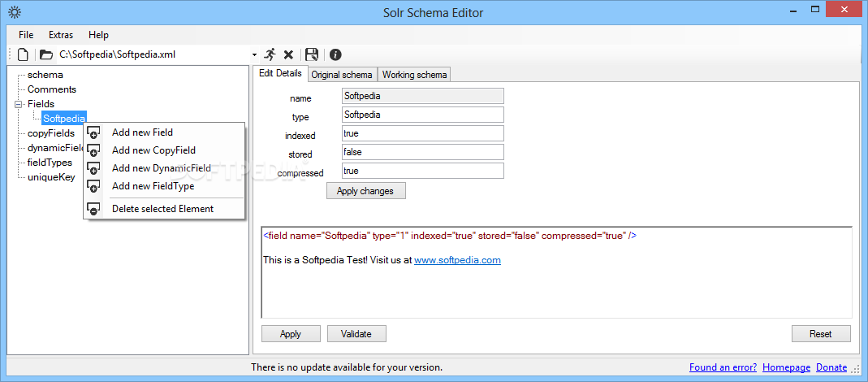Select the Softpedia field tree item
The width and height of the screenshot is (868, 382).
(x=64, y=118)
